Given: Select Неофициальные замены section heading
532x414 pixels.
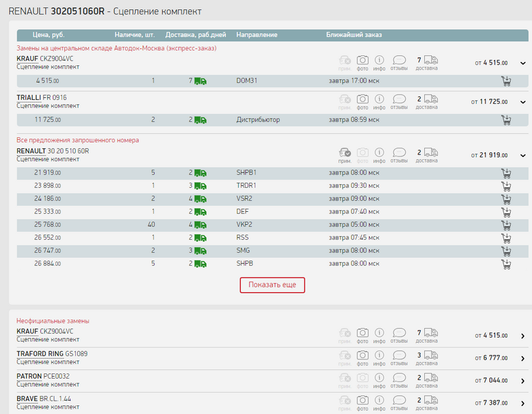Looking at the screenshot, I should pyautogui.click(x=53, y=321).
